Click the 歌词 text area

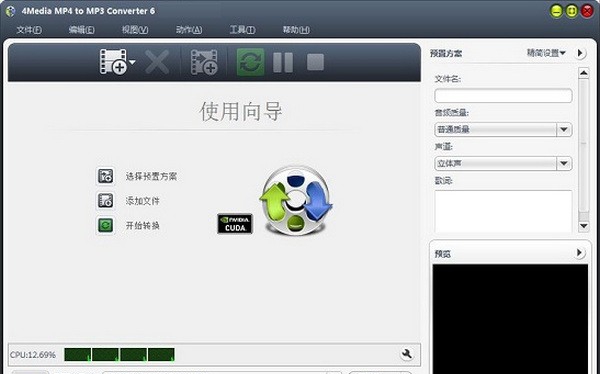coord(503,211)
